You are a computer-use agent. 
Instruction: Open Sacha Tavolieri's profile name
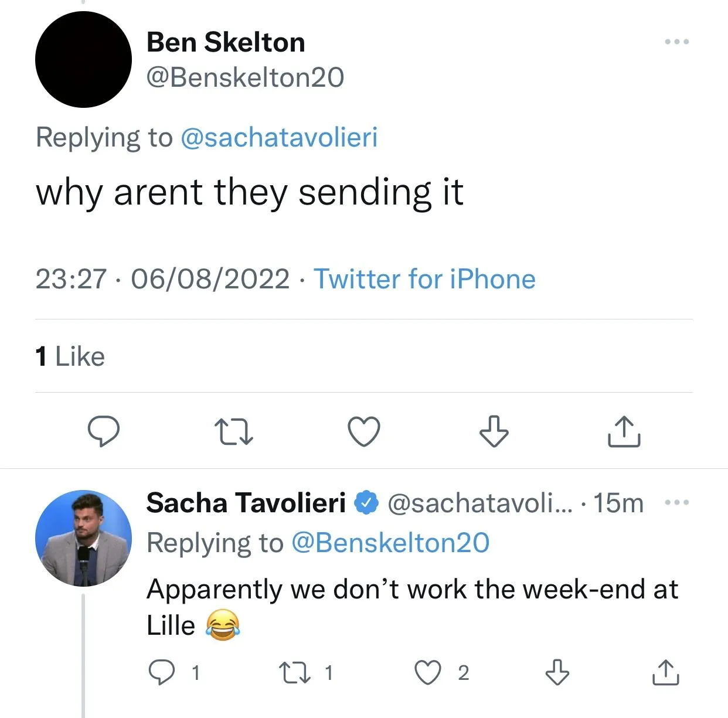pyautogui.click(x=246, y=503)
